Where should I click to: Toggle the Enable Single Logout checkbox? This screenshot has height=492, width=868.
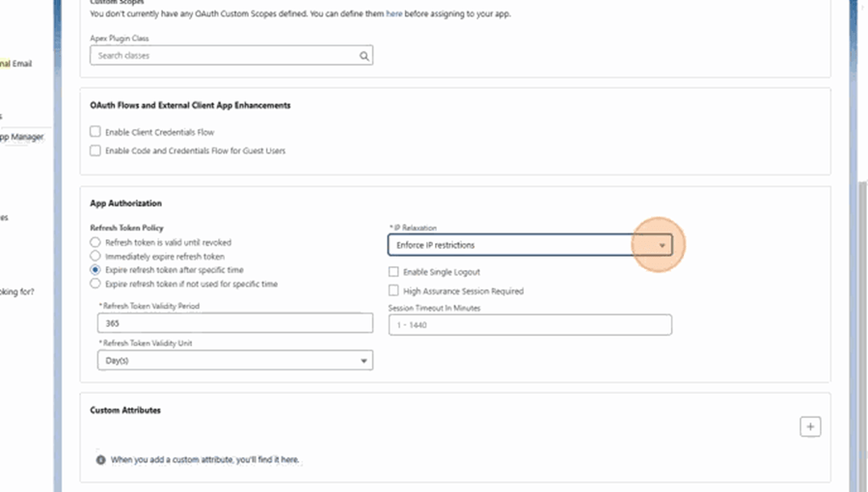393,272
